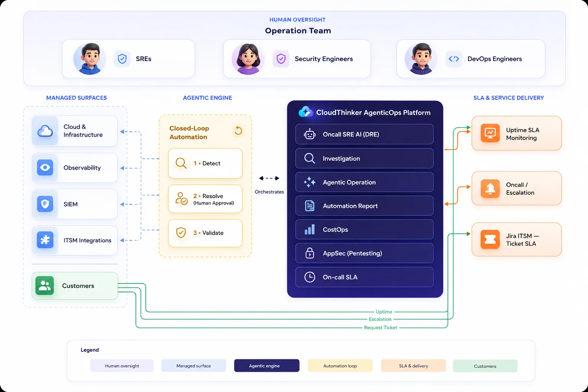Click the Operation Team title
588x392 pixels.
(298, 31)
